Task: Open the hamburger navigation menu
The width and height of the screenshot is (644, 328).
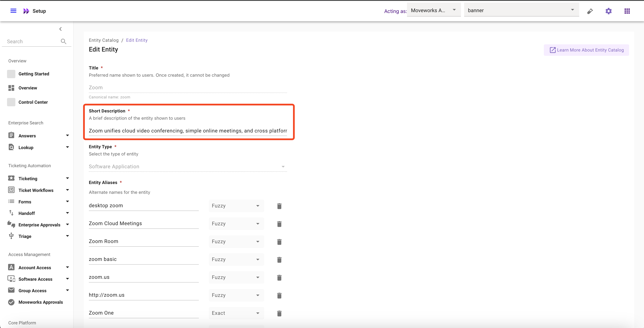Action: tap(13, 11)
